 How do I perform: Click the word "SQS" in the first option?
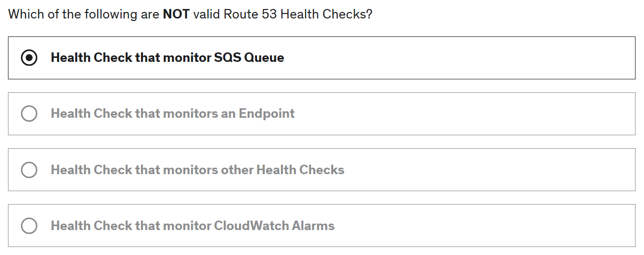tap(227, 58)
